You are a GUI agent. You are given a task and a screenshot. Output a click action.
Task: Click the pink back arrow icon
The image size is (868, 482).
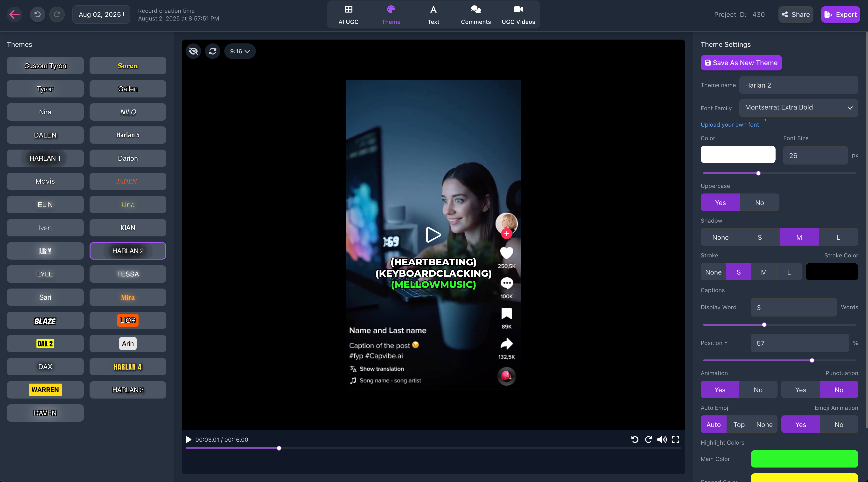14,14
